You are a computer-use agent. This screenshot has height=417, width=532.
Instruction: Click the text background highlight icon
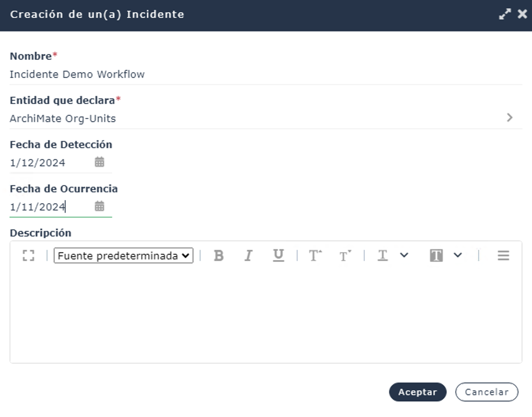(x=436, y=255)
